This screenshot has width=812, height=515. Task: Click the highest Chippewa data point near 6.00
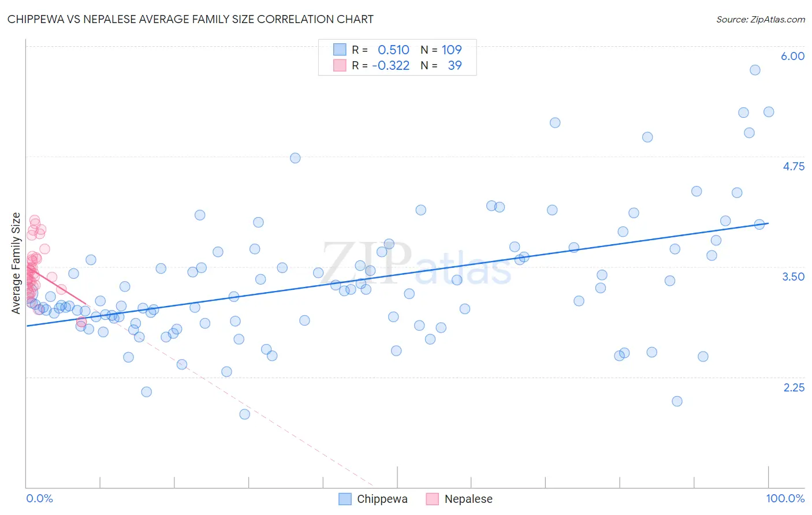point(755,70)
